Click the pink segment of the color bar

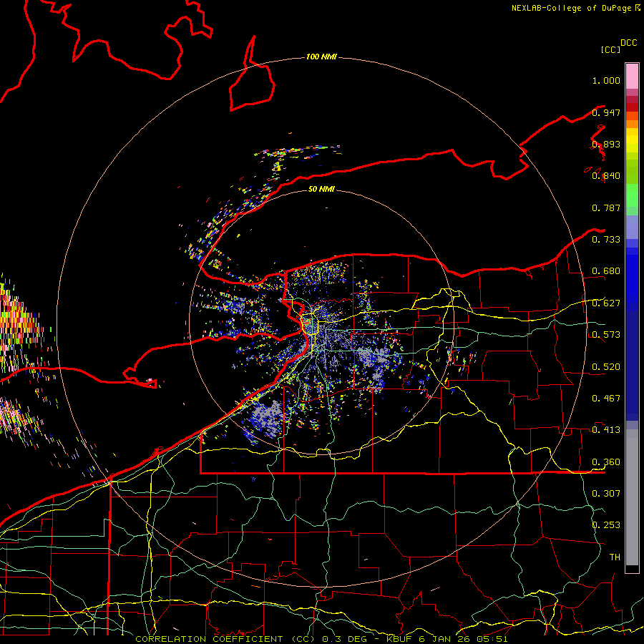click(x=632, y=77)
